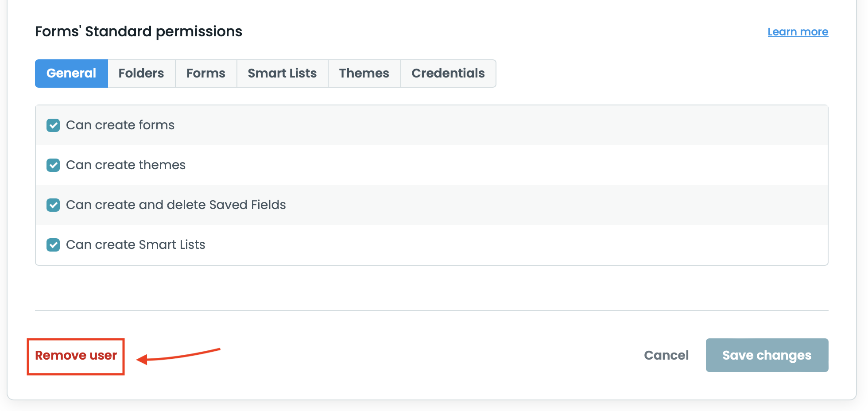View the Credentials tab
The width and height of the screenshot is (868, 411).
click(448, 74)
